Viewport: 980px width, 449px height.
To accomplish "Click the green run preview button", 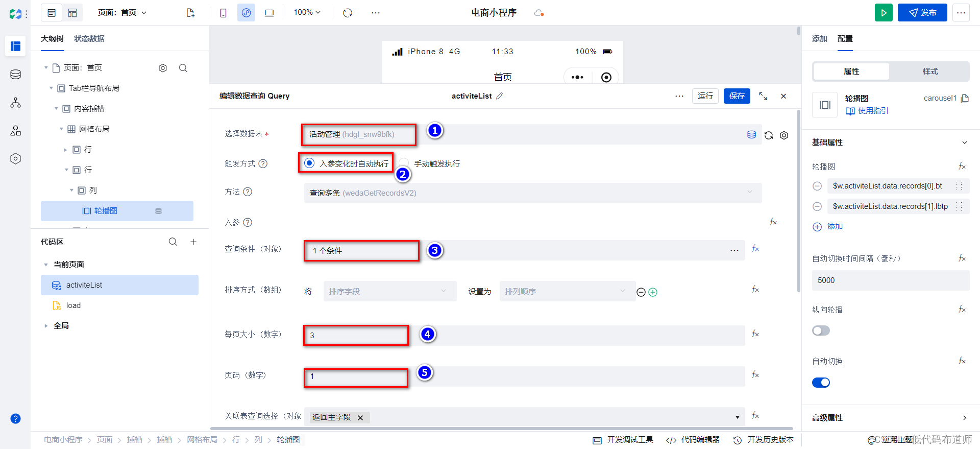I will (884, 13).
